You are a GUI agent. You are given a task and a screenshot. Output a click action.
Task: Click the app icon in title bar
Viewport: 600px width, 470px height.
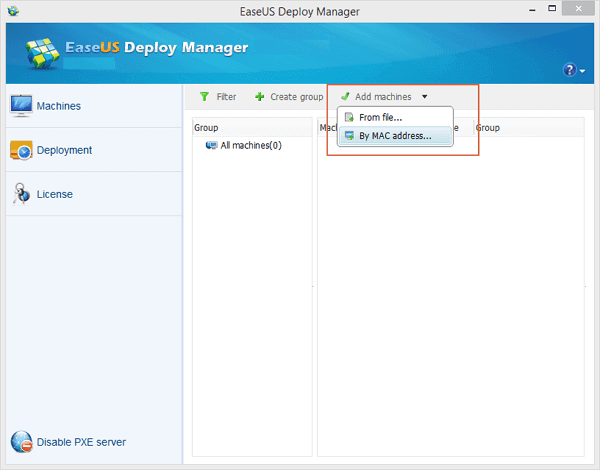pos(12,11)
